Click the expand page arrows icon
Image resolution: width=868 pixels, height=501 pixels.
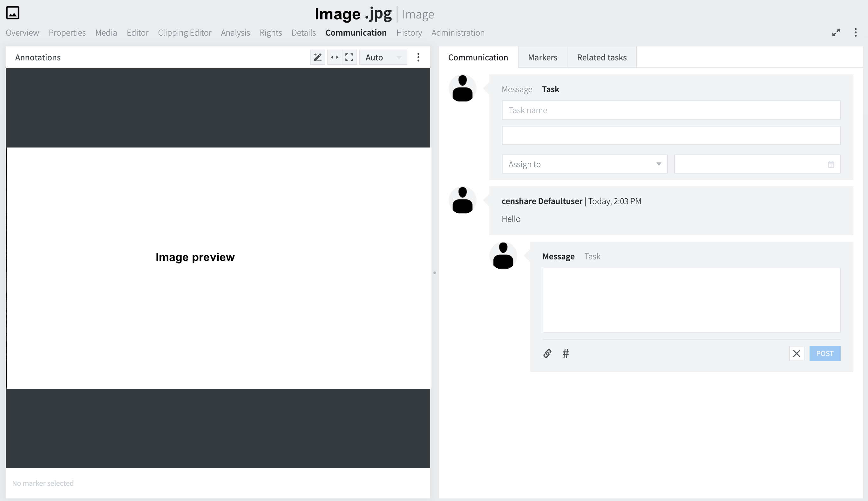[x=836, y=33]
